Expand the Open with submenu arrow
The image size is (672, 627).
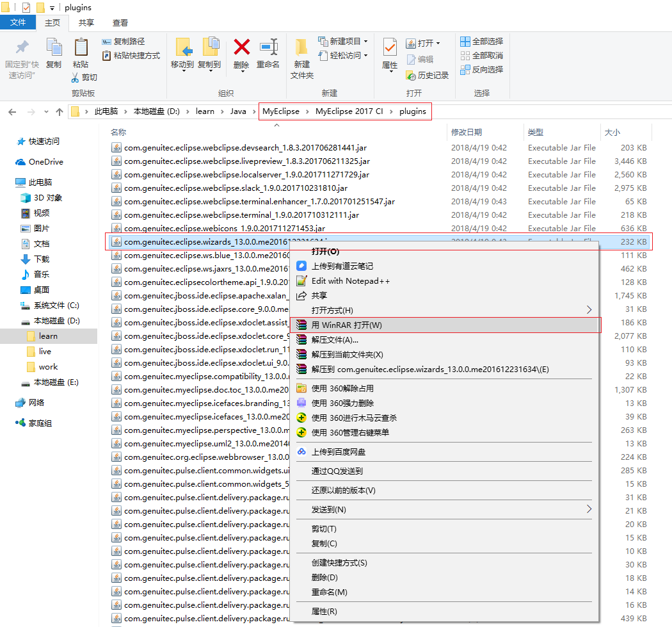coord(589,309)
